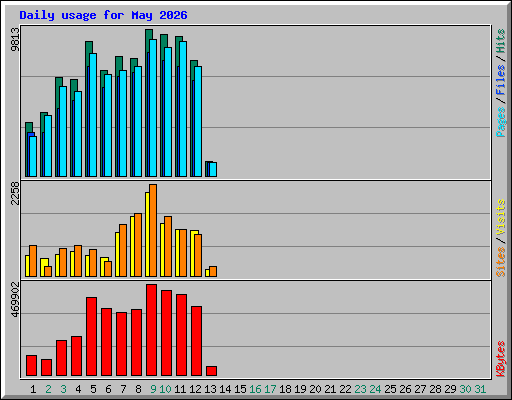The image size is (512, 400).
Task: Click the red KBytes bar for day 12
Action: [x=196, y=341]
